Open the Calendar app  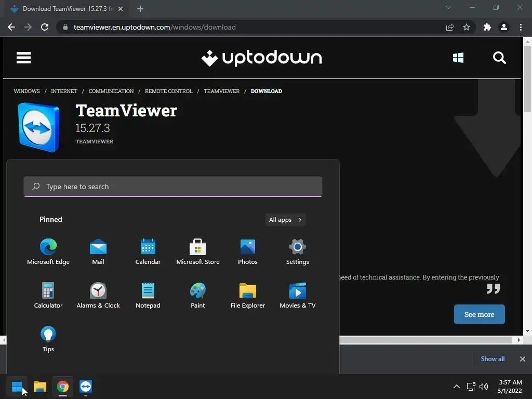(148, 251)
